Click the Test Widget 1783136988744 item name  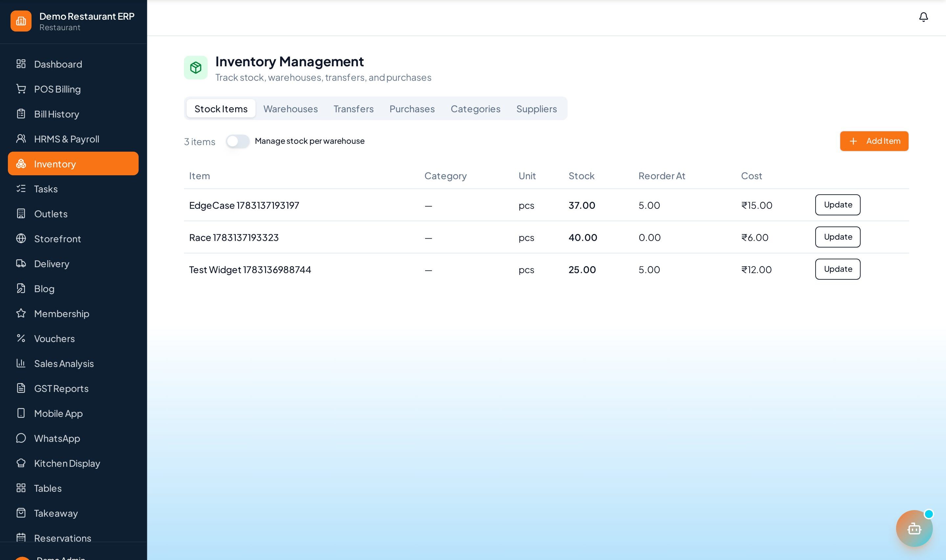tap(250, 269)
